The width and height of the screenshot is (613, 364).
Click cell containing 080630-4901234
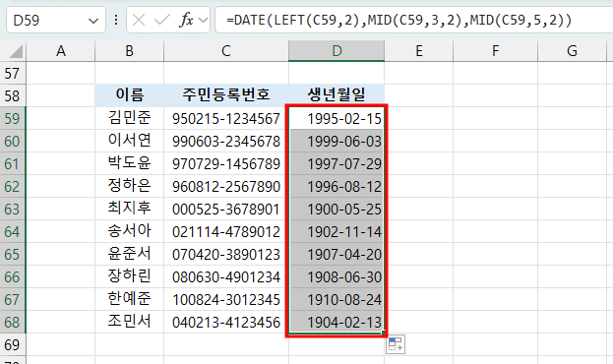click(x=226, y=276)
